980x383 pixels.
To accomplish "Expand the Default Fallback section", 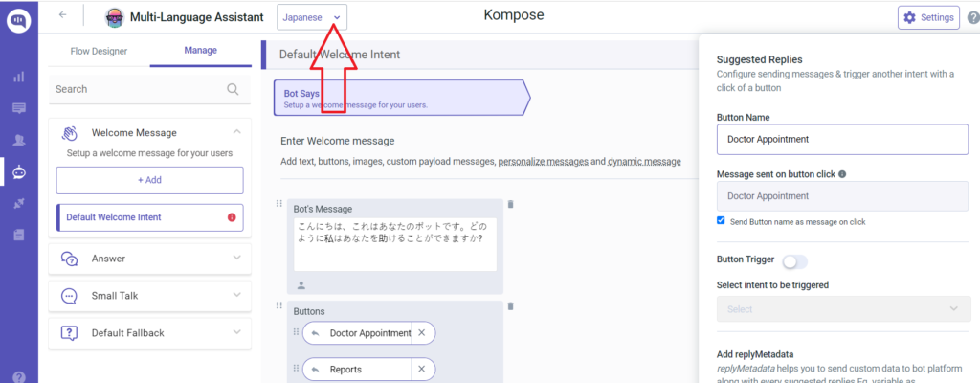I will 237,332.
